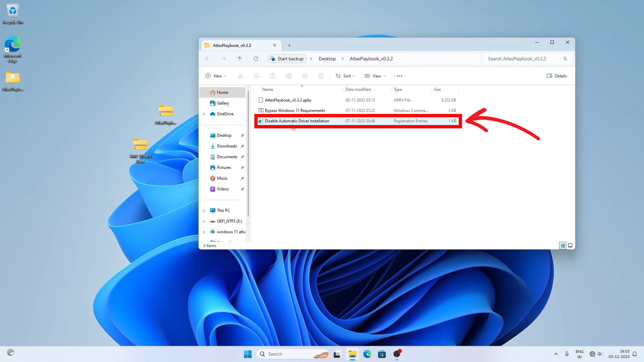Select the AtlasPlaybook_v0.3.2 tab
This screenshot has height=362, width=644.
click(x=232, y=46)
